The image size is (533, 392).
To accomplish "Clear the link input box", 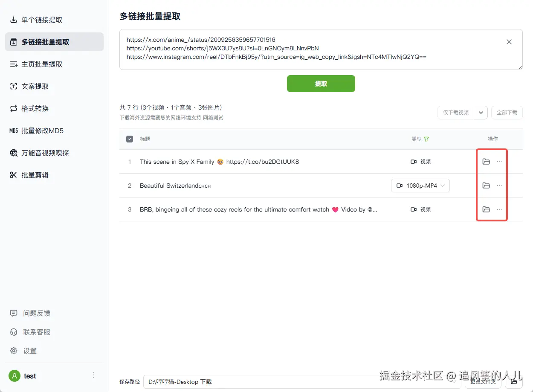I will pyautogui.click(x=509, y=42).
